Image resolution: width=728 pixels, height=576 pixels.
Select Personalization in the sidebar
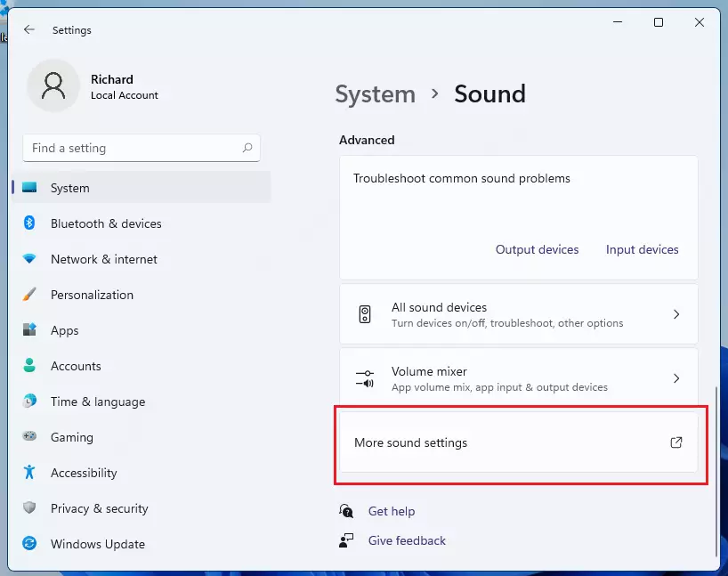142,295
